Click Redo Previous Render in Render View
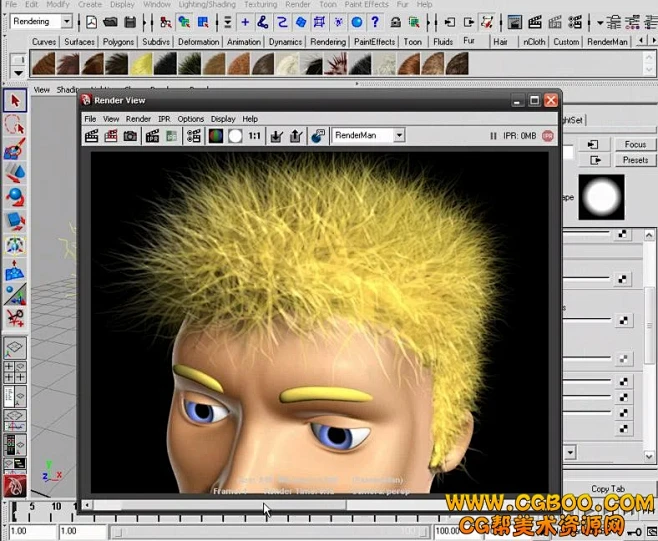The width and height of the screenshot is (658, 541). click(91, 136)
